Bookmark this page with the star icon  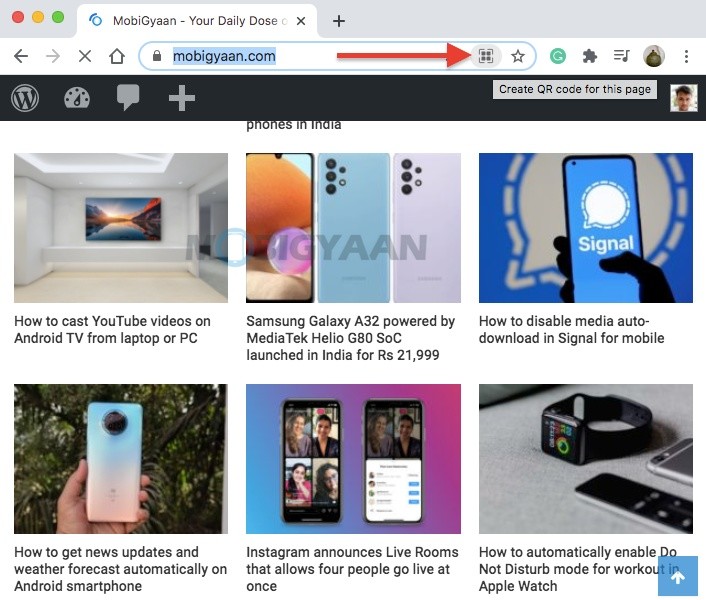[518, 56]
